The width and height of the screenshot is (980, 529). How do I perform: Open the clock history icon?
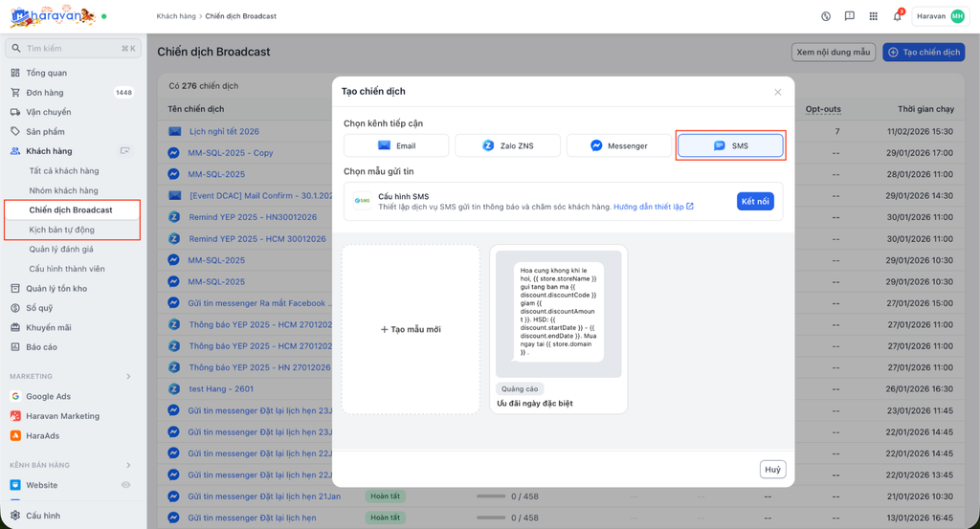(x=826, y=16)
